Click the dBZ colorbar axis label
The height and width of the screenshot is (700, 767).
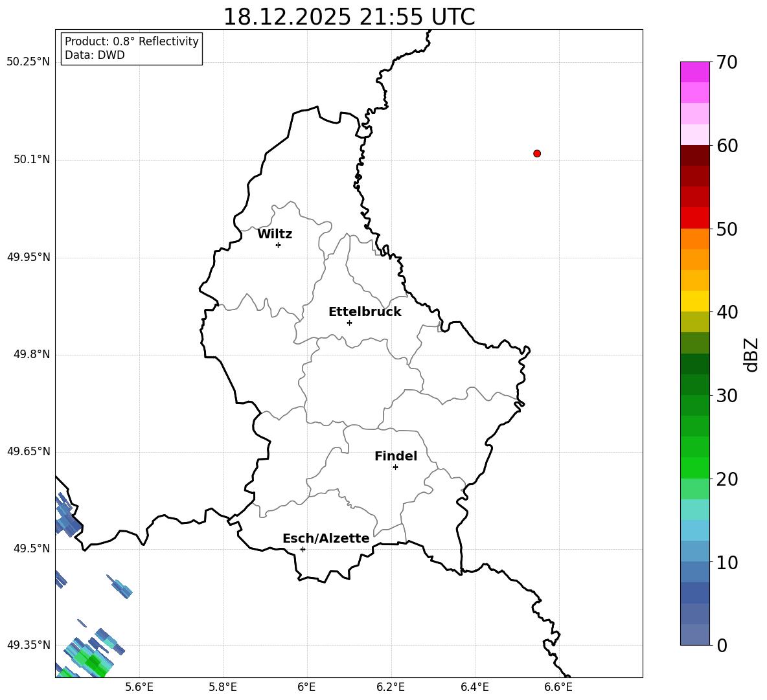pyautogui.click(x=752, y=354)
